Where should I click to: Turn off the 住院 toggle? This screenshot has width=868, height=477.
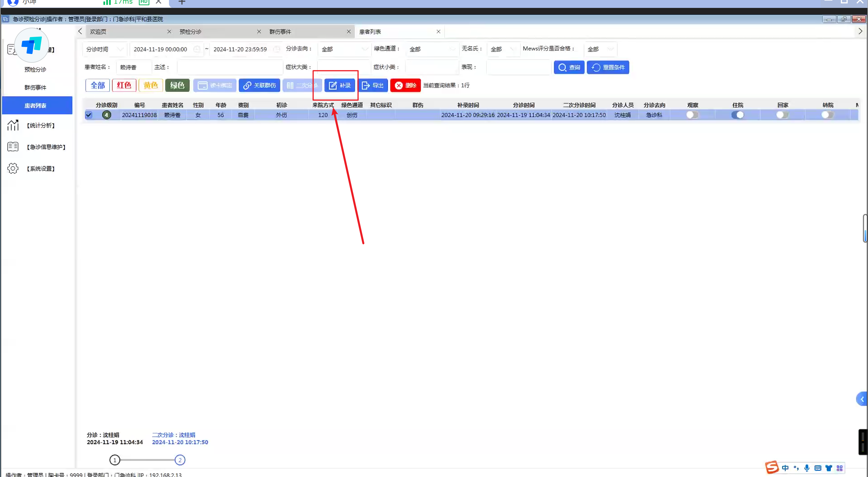click(x=737, y=115)
